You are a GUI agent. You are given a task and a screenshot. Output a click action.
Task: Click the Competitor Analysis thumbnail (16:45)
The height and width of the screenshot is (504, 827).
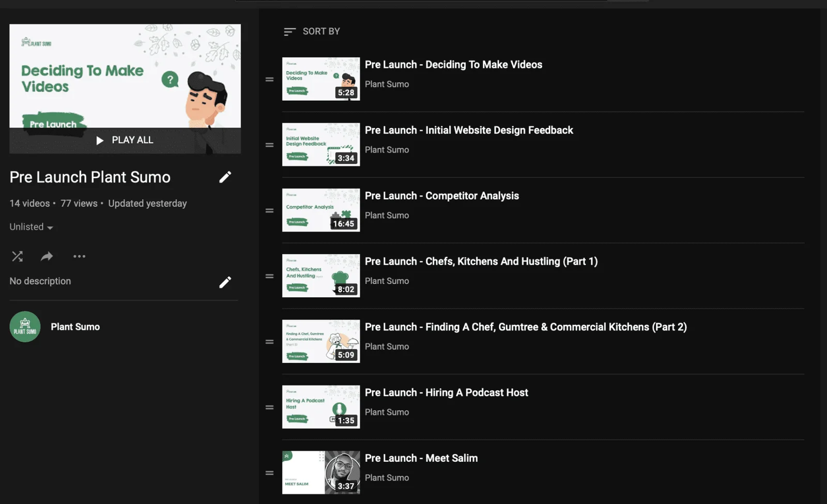tap(321, 210)
